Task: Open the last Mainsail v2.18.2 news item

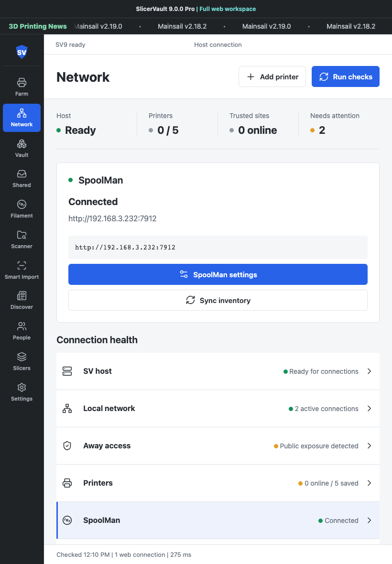Action: tap(351, 26)
